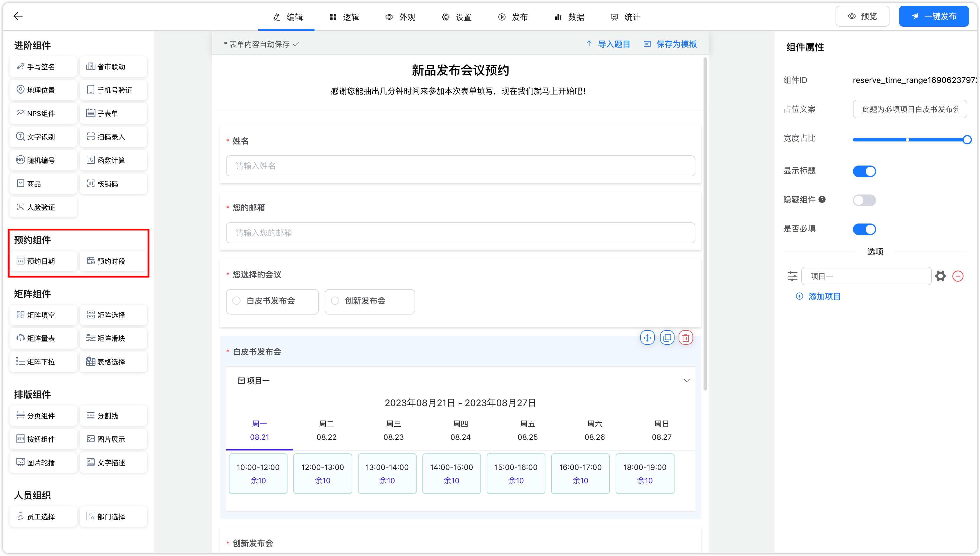Collapse the 项目一 chevron expander
Screen dimensions: 980x556
(x=687, y=380)
